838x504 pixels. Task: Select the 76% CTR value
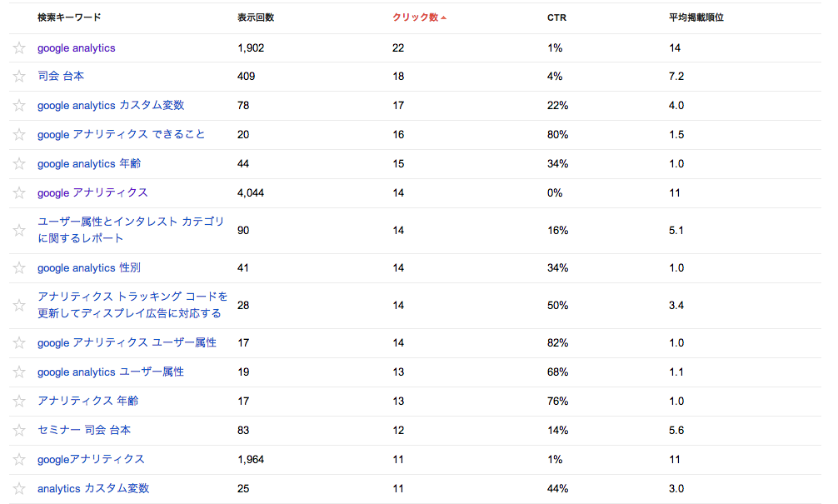[557, 401]
